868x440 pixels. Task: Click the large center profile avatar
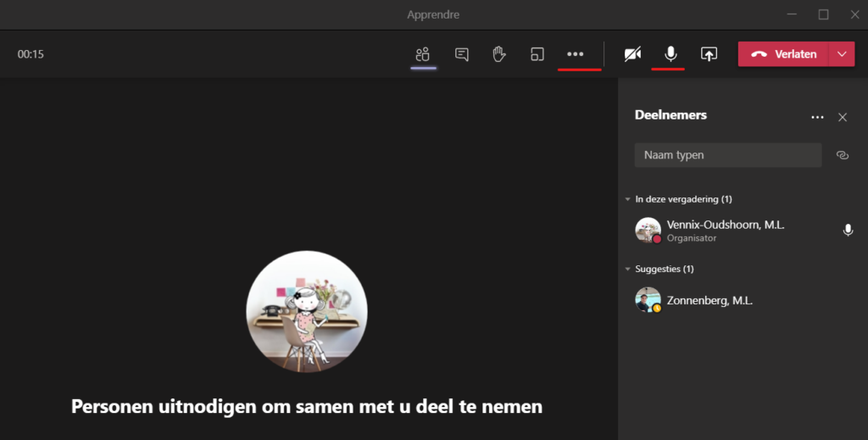(307, 311)
